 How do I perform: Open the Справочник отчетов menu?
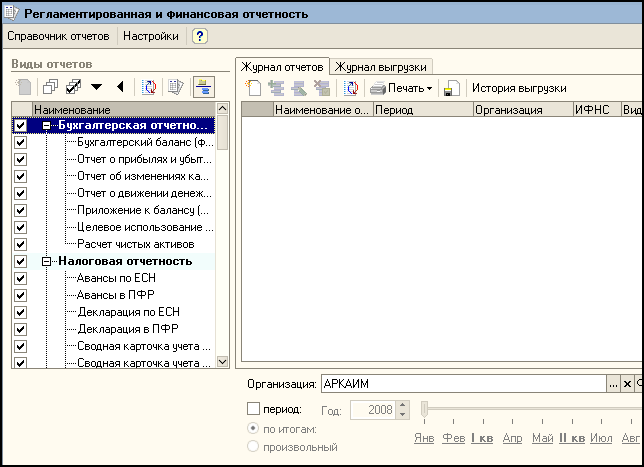point(58,36)
